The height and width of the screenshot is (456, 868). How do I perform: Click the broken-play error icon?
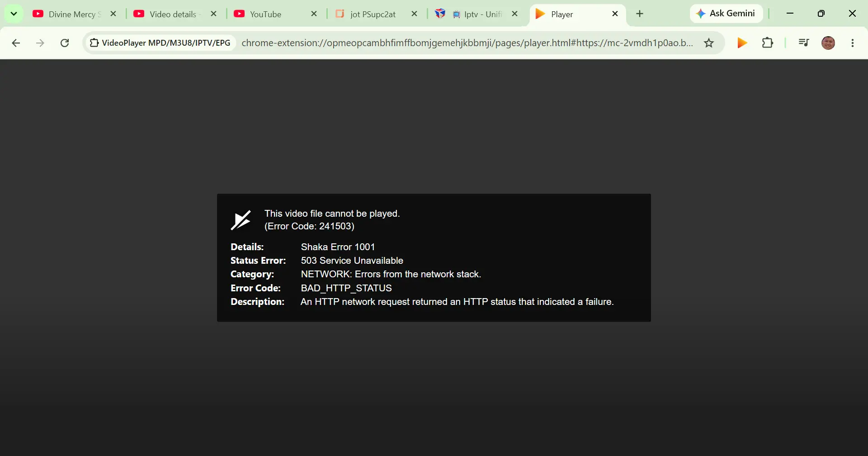(241, 220)
